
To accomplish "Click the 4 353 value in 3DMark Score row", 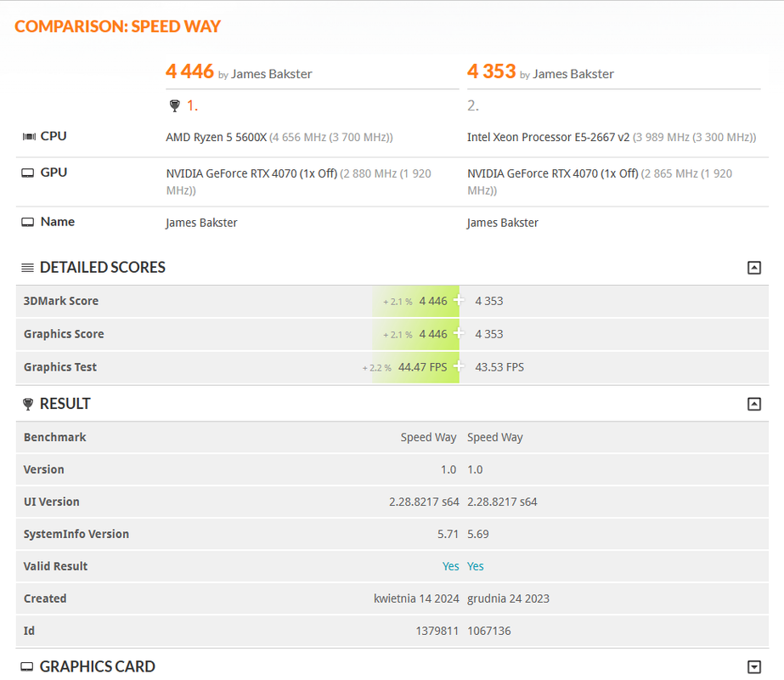I will (x=489, y=301).
